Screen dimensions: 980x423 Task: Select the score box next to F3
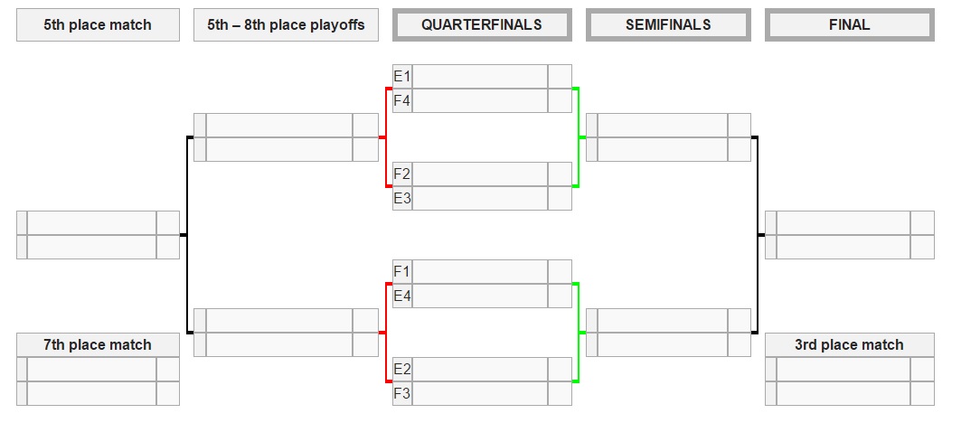tap(560, 394)
